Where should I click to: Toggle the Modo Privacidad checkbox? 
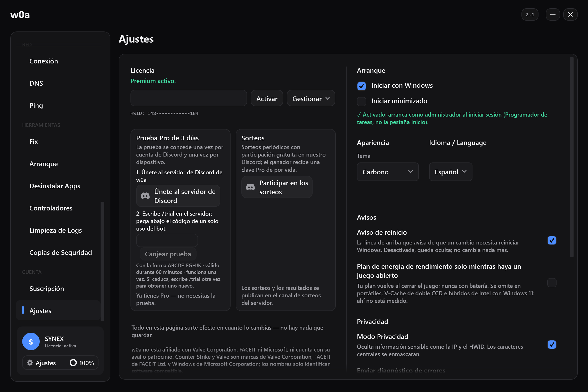click(552, 345)
